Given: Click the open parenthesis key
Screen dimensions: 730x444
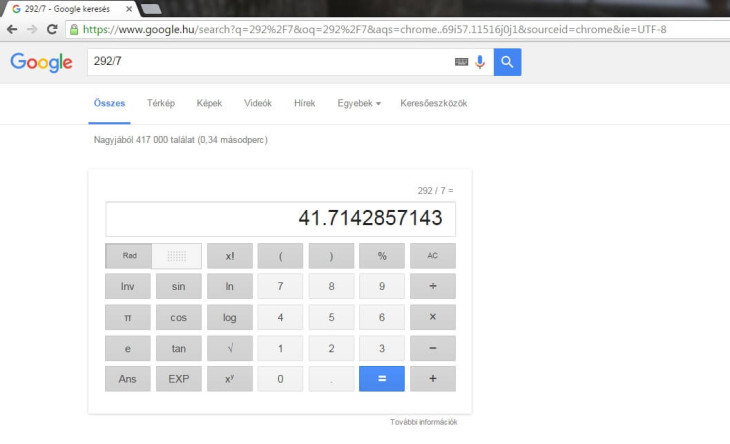Looking at the screenshot, I should [x=280, y=256].
